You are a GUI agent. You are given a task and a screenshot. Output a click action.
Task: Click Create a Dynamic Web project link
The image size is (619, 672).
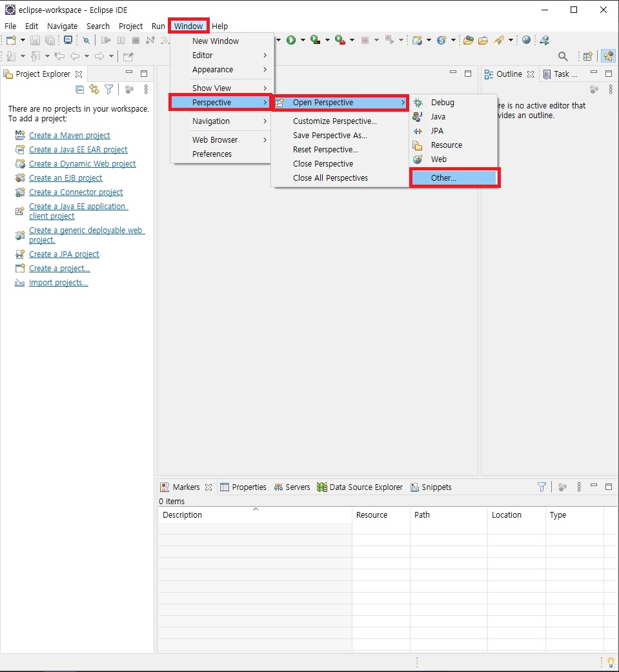click(83, 164)
